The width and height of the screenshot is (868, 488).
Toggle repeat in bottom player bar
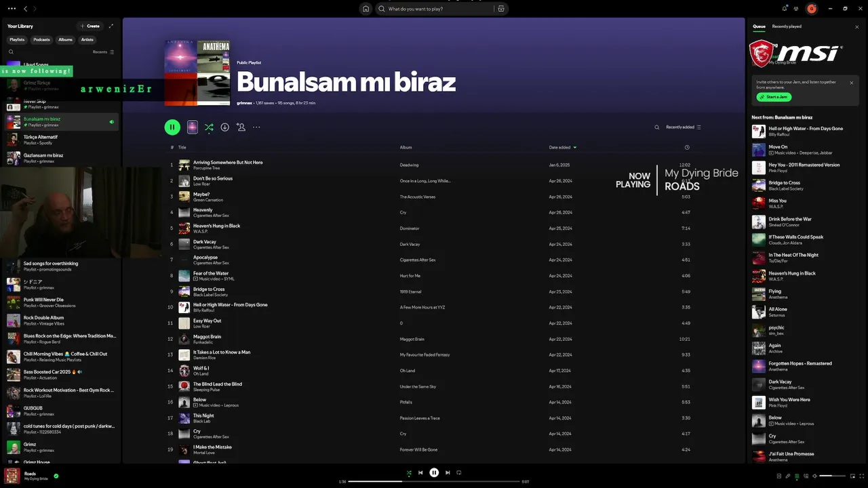pyautogui.click(x=459, y=472)
